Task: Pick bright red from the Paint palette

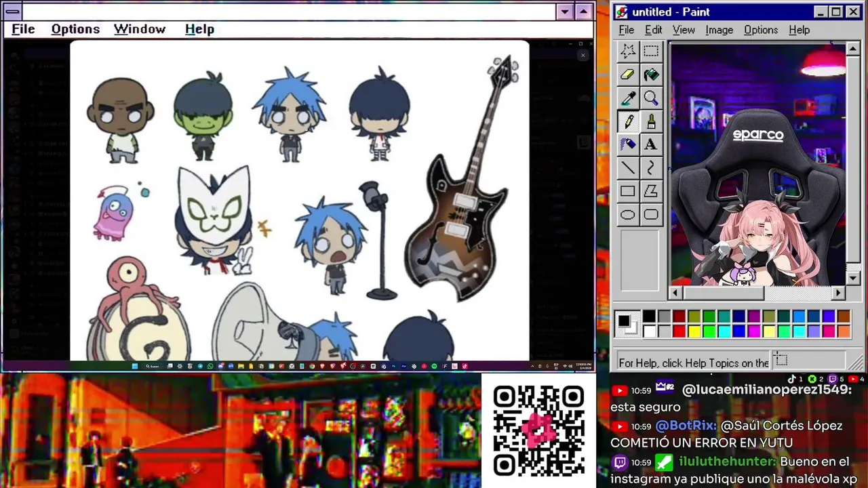Action: [679, 331]
